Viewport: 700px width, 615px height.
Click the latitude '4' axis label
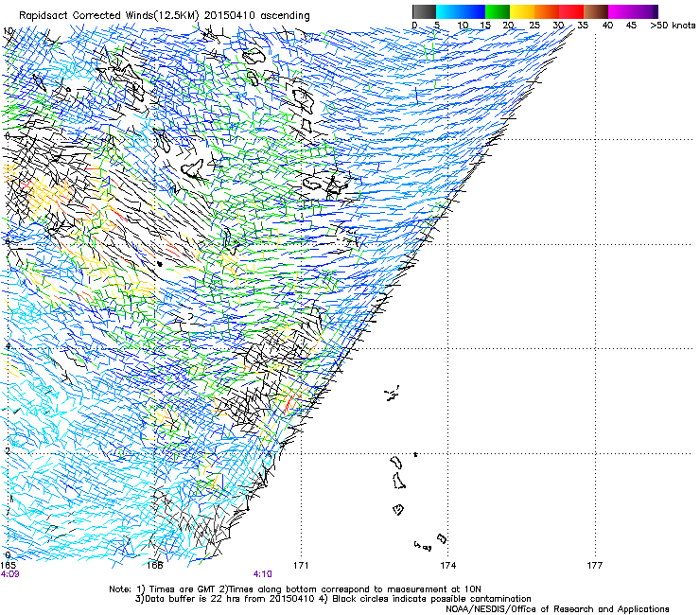pos(8,346)
